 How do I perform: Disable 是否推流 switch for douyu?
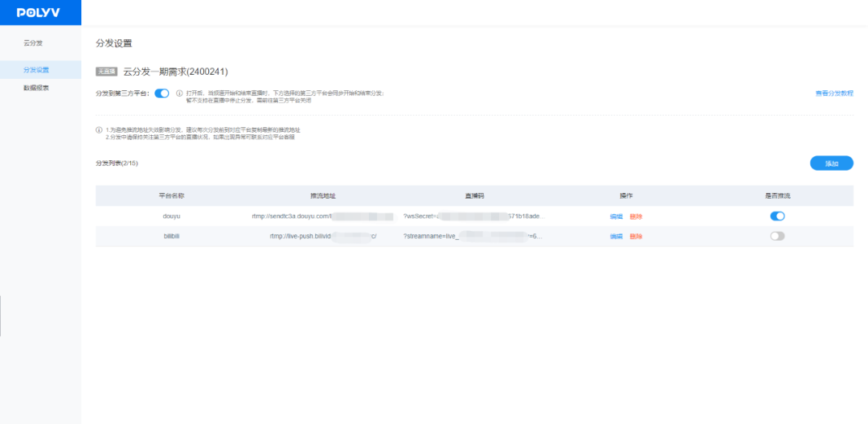click(776, 216)
